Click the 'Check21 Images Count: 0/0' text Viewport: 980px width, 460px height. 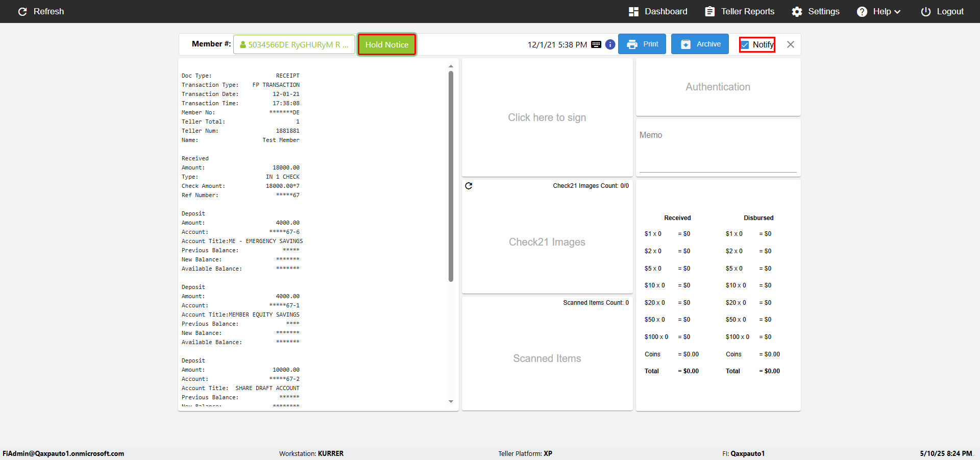[591, 186]
